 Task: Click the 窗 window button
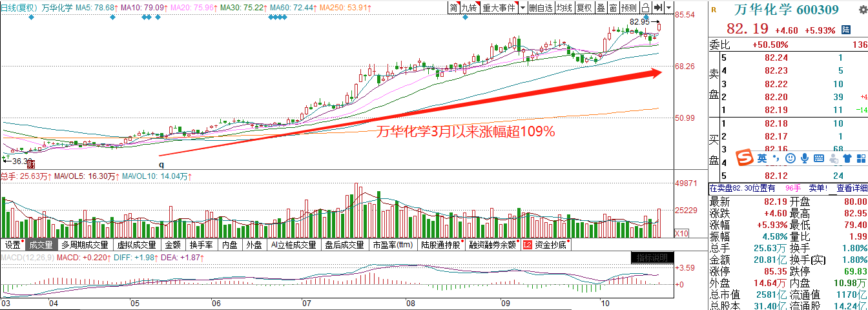pos(612,8)
